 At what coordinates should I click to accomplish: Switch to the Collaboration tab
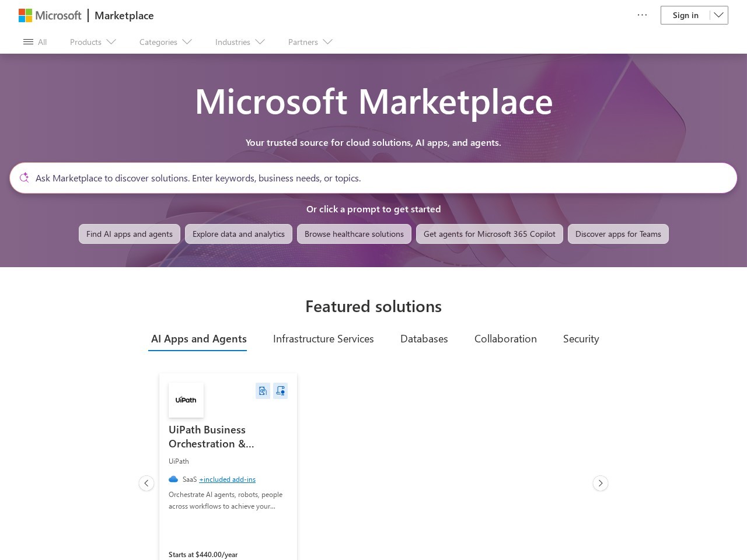505,339
